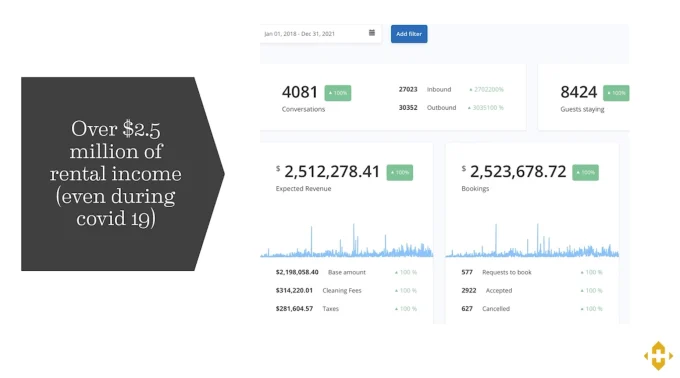Select the Cancelled bookings row
This screenshot has width=680, height=378.
point(532,309)
